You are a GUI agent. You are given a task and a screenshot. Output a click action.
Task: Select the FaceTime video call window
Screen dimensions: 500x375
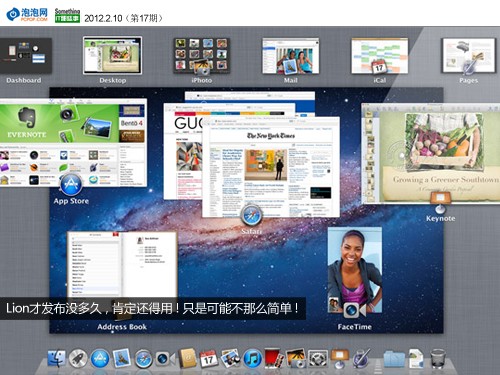pos(355,270)
